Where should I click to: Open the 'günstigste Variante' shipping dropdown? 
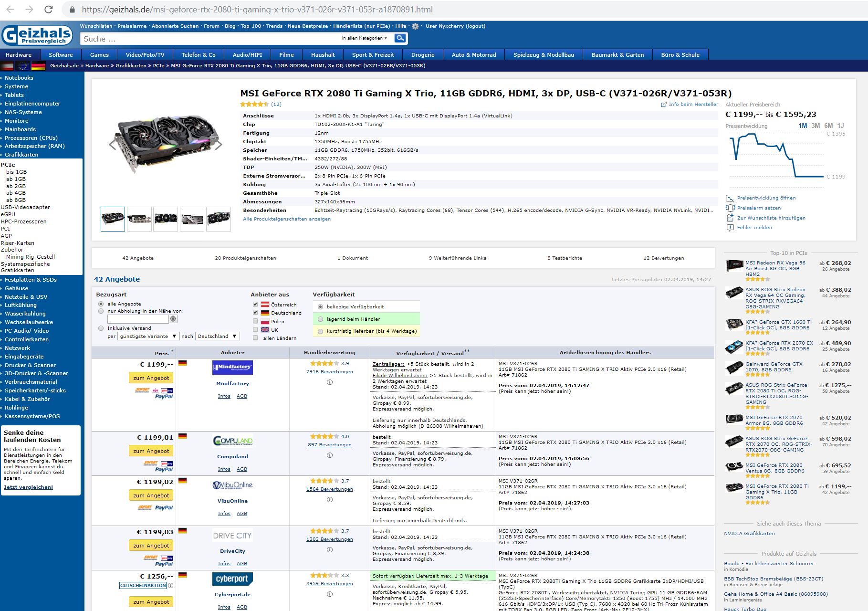pyautogui.click(x=148, y=336)
